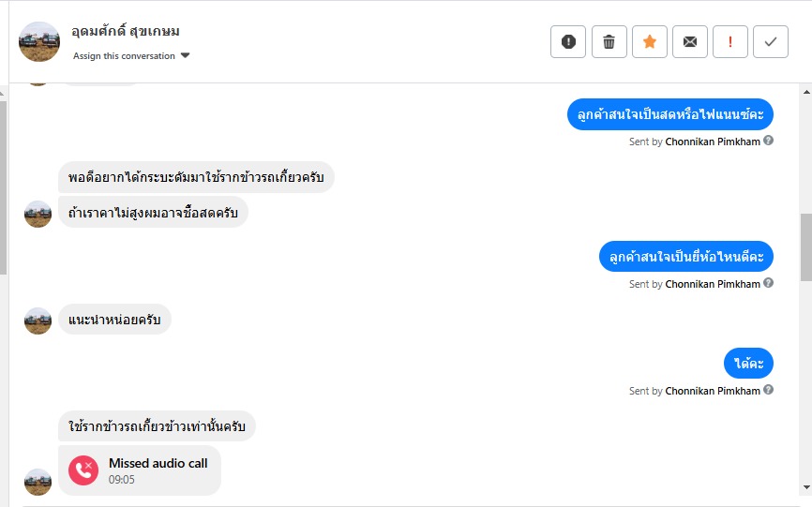Mark conversation as spam with octagon icon
Image resolution: width=812 pixels, height=507 pixels.
click(568, 41)
